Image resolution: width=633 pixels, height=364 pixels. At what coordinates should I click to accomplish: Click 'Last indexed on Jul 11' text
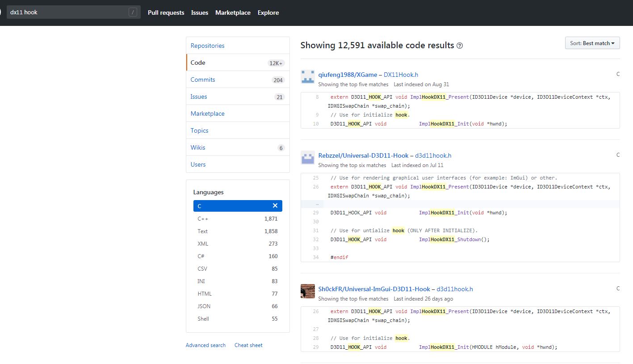coord(417,165)
